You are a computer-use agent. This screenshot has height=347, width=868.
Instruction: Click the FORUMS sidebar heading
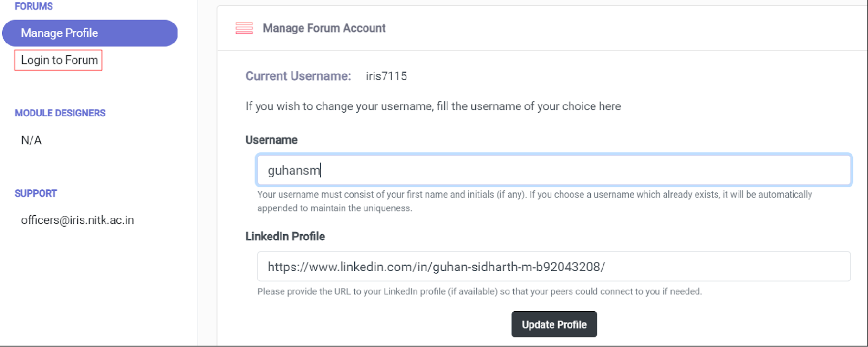[34, 7]
